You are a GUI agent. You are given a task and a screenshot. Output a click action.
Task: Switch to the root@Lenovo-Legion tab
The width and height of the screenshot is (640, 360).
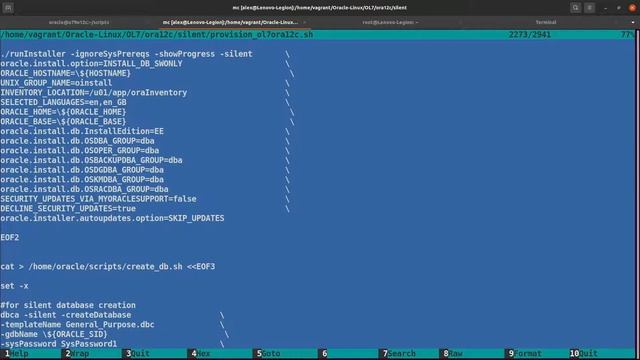click(390, 22)
